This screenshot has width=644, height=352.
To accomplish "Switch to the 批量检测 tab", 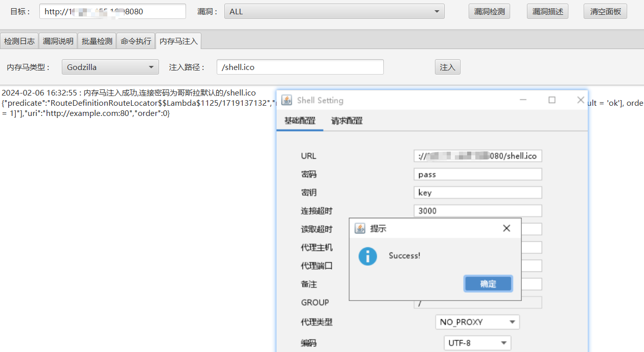I will click(x=97, y=41).
